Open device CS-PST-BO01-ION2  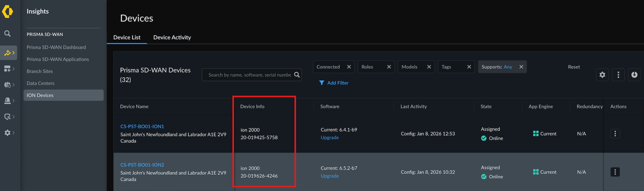click(x=142, y=165)
